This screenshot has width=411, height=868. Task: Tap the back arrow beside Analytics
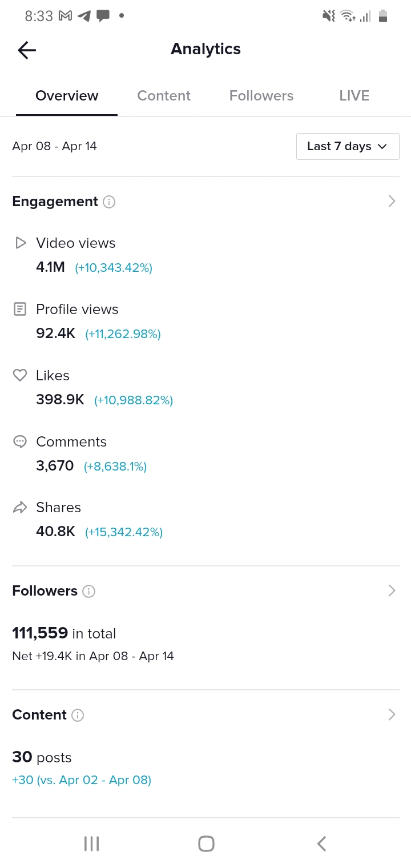click(27, 50)
